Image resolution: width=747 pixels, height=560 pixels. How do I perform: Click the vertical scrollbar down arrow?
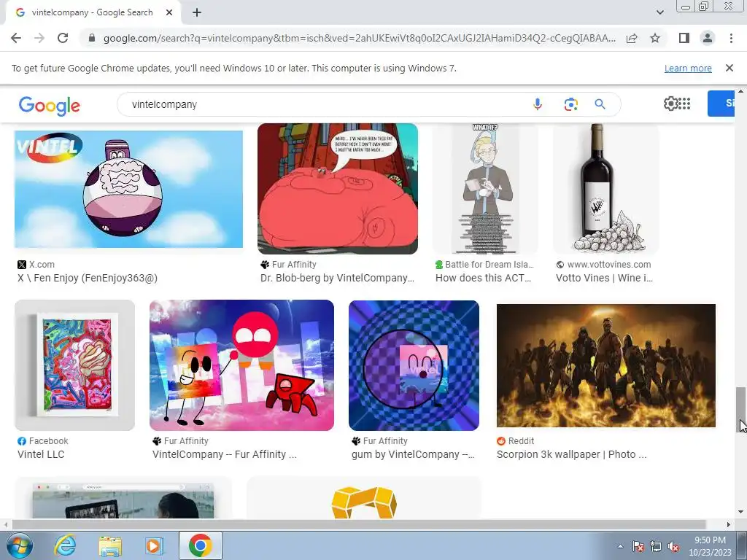[x=740, y=513]
